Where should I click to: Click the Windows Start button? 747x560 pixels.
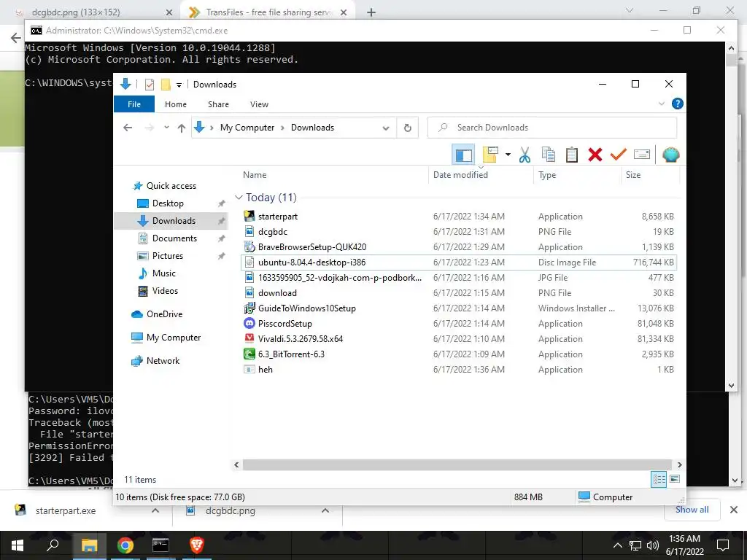(x=18, y=545)
